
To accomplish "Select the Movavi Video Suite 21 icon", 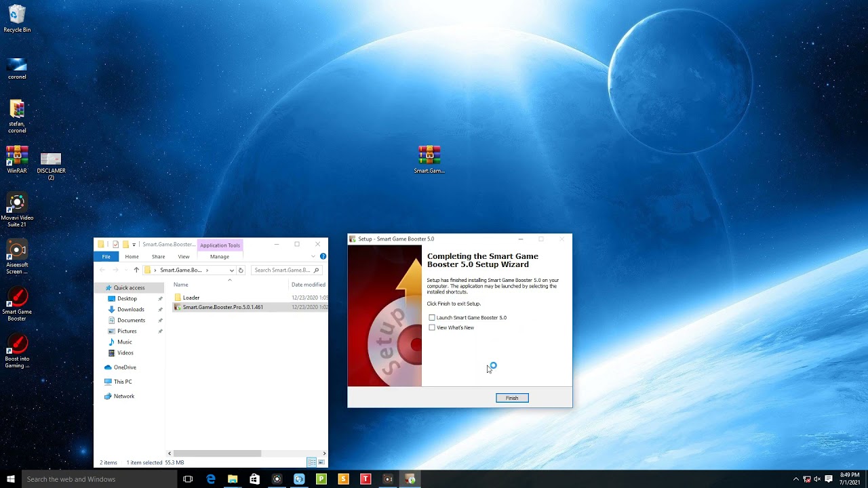I will 17,210.
